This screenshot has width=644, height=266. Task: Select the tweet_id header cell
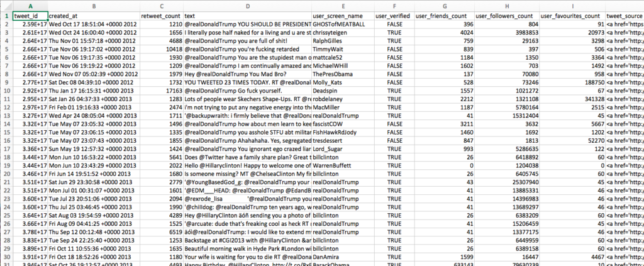(30, 14)
